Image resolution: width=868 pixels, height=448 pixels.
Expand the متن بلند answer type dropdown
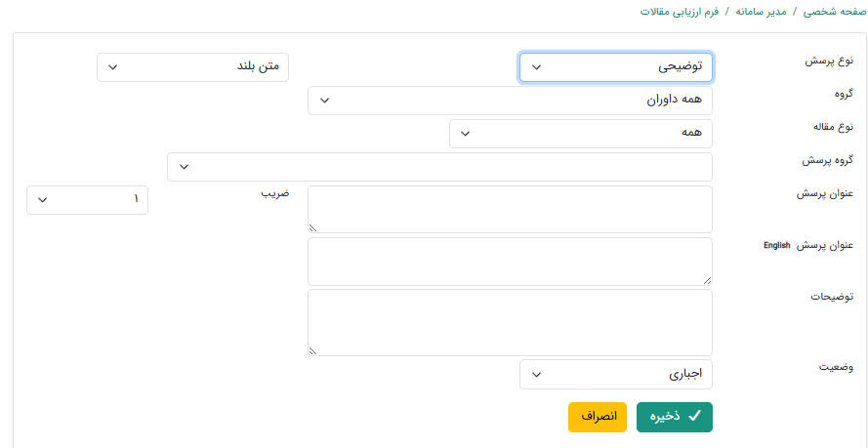pos(192,67)
